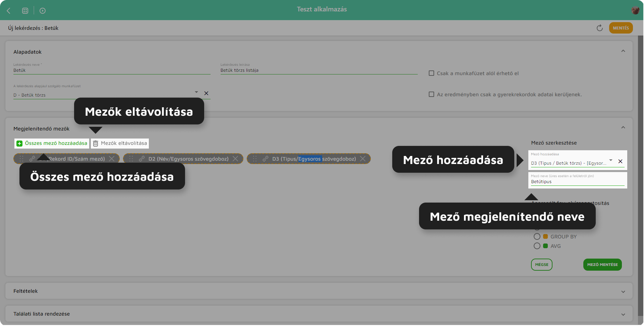Expand the Feltételek section

pos(623,291)
